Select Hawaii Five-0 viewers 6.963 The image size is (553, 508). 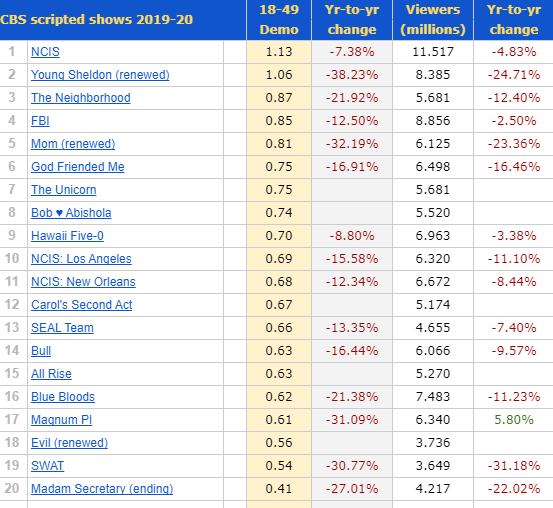pos(433,236)
